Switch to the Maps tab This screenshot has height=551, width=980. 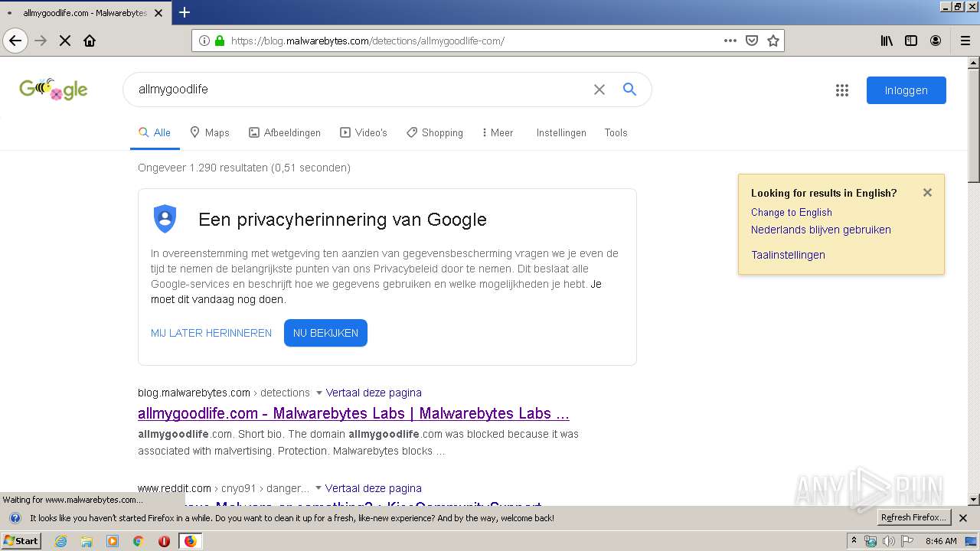pos(210,132)
